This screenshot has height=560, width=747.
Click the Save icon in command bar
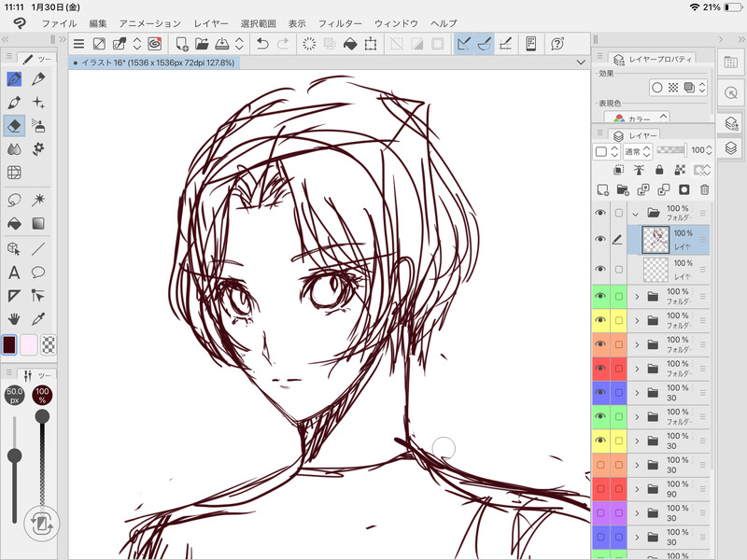[221, 44]
